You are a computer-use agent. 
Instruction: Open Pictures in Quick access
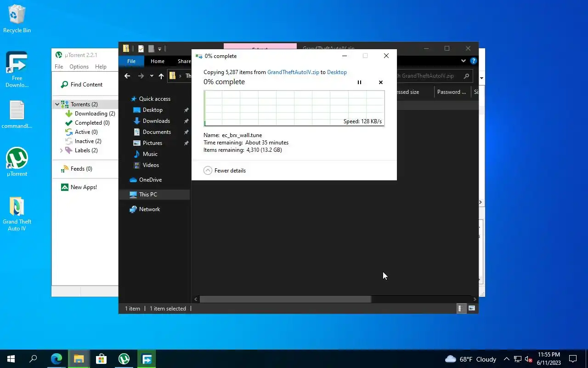tap(153, 143)
